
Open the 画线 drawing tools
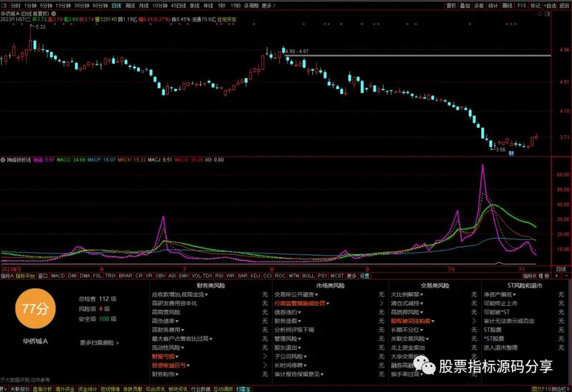pos(507,5)
